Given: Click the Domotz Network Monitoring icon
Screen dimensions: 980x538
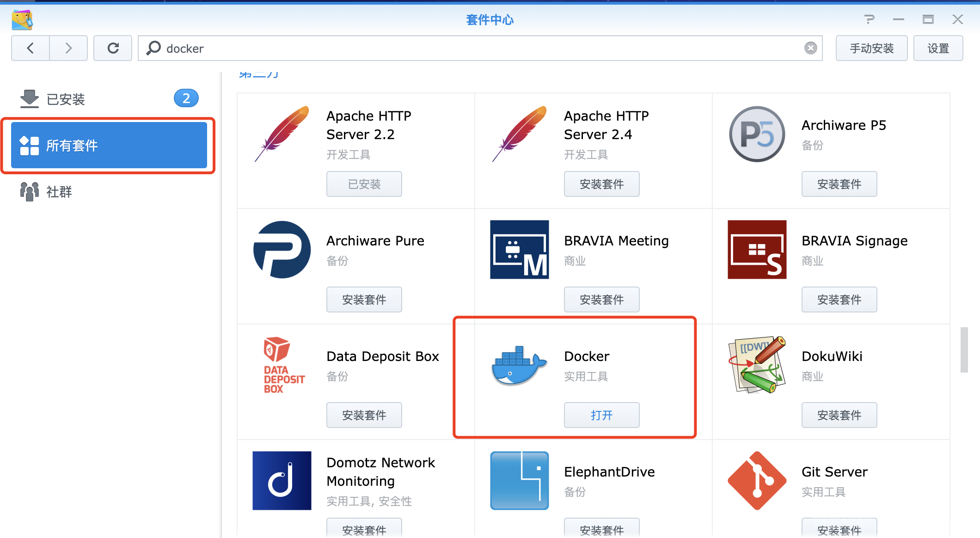Looking at the screenshot, I should tap(282, 481).
